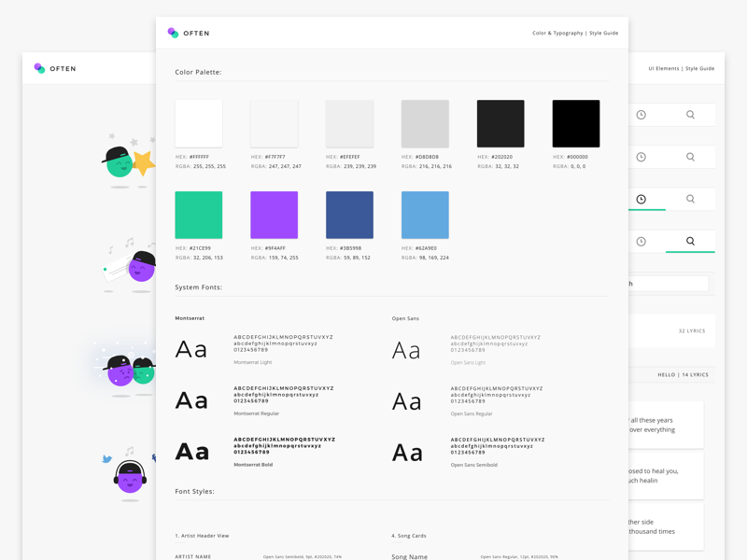The height and width of the screenshot is (560, 747).
Task: Click the large Montserrat Bold 'Aa' sample
Action: point(192,452)
